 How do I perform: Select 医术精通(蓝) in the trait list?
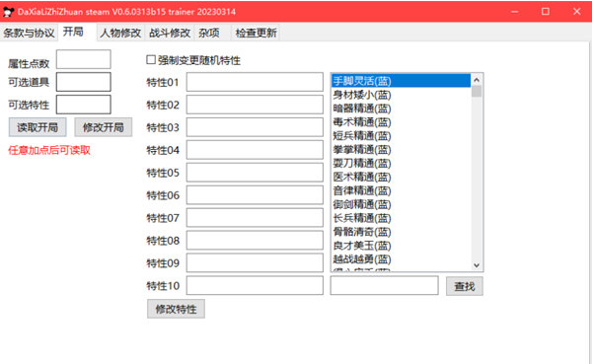pyautogui.click(x=401, y=177)
